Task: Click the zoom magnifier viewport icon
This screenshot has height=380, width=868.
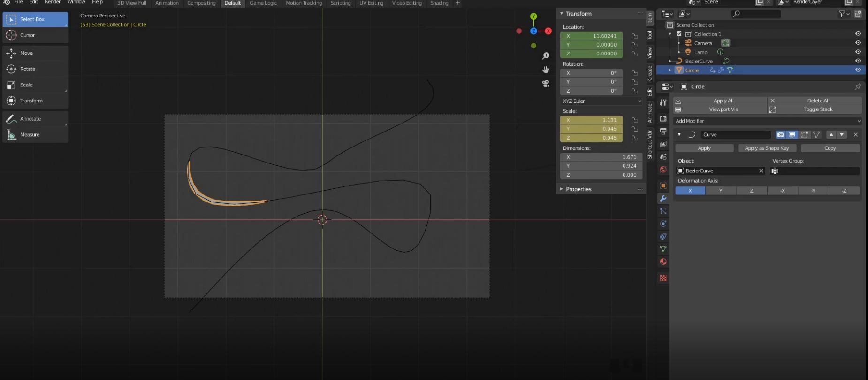Action: tap(546, 56)
